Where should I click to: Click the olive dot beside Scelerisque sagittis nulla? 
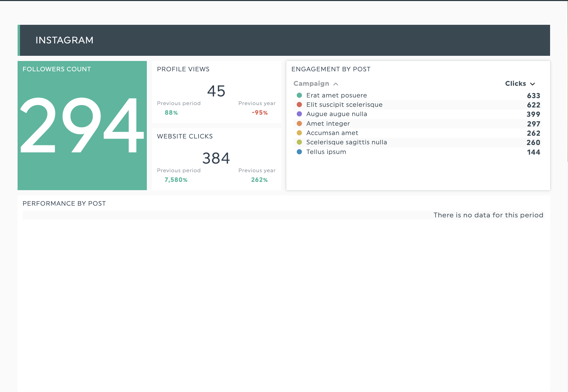(x=299, y=142)
